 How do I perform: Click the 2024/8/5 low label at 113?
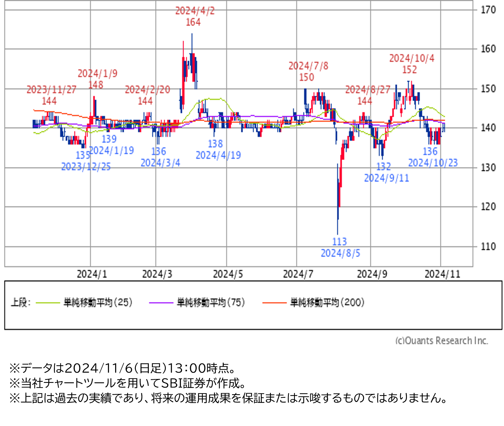(340, 247)
